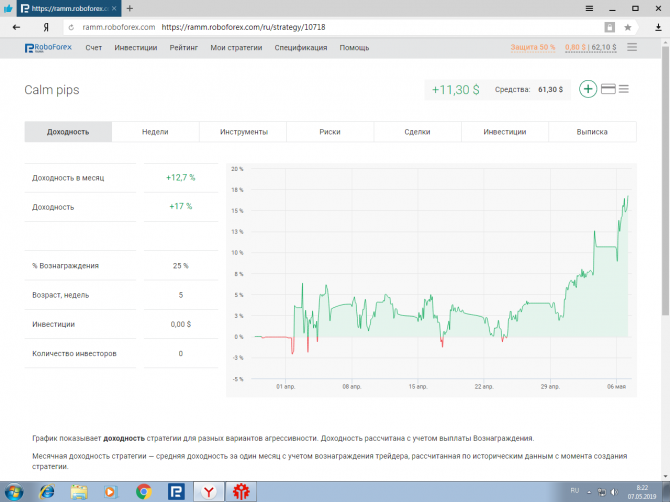The image size is (670, 502).
Task: Click the Защита 50 % link
Action: click(533, 47)
